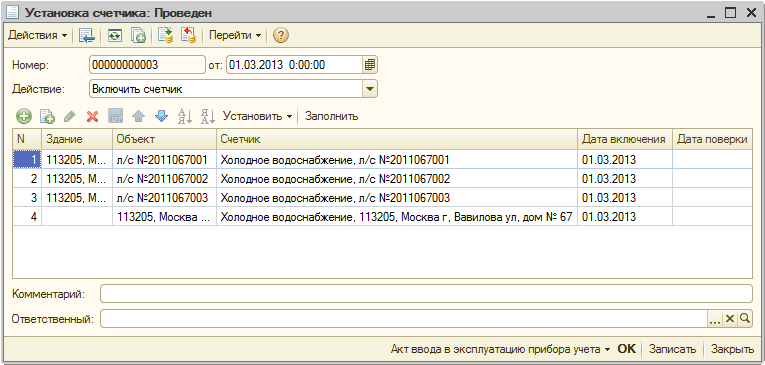
Task: Select Объект cell 113205, Москва in row 4
Action: click(164, 217)
